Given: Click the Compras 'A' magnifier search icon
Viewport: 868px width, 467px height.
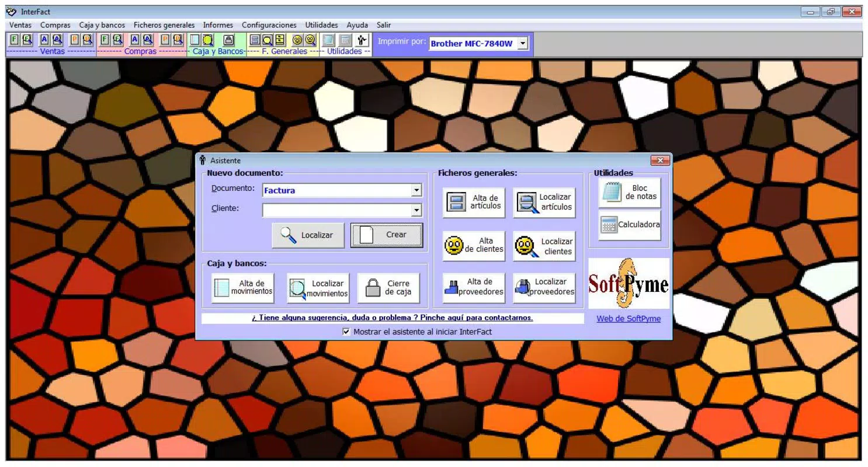Looking at the screenshot, I should [148, 39].
